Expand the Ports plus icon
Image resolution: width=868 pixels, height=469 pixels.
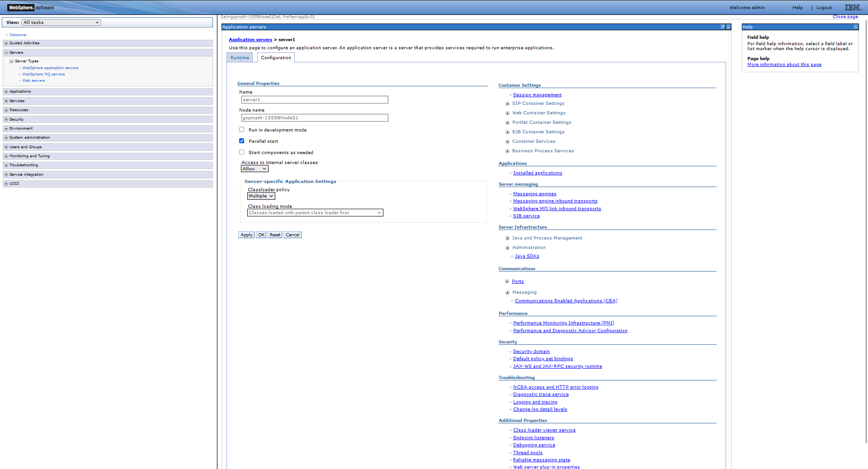(507, 281)
